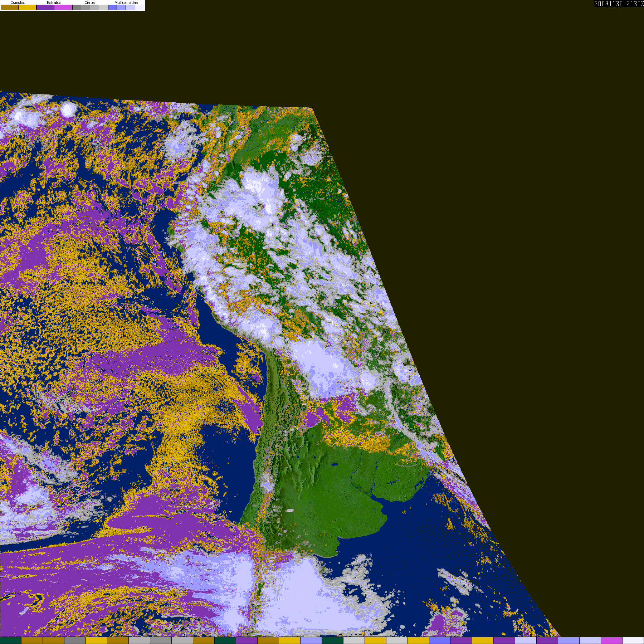Click the "20091130 2130Z" timestamp

click(x=619, y=4)
